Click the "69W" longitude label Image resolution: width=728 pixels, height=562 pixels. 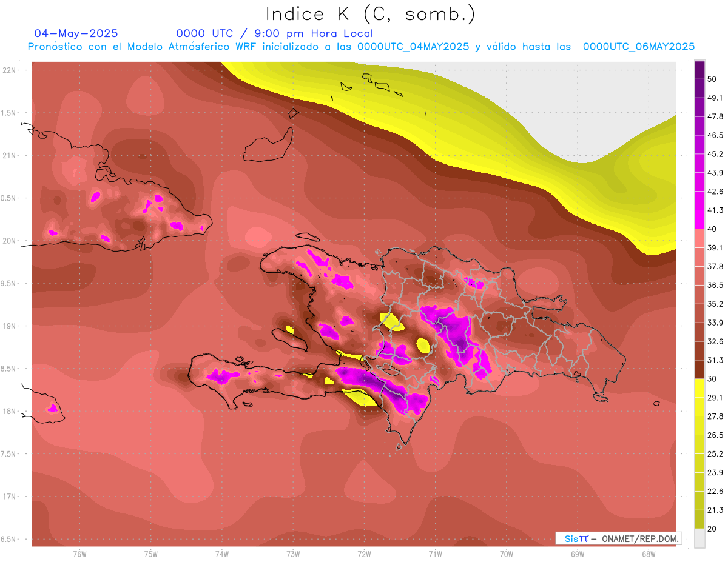(577, 554)
